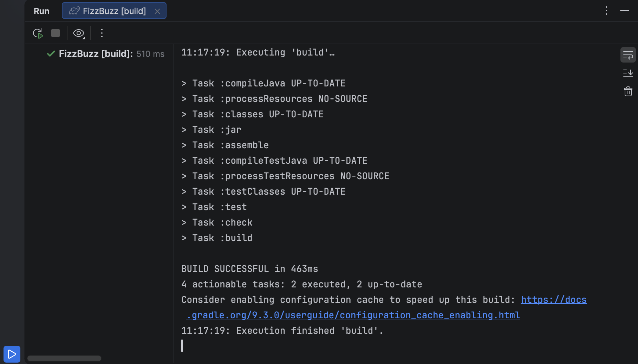
Task: Open the eye view options dropdown
Action: coord(79,33)
